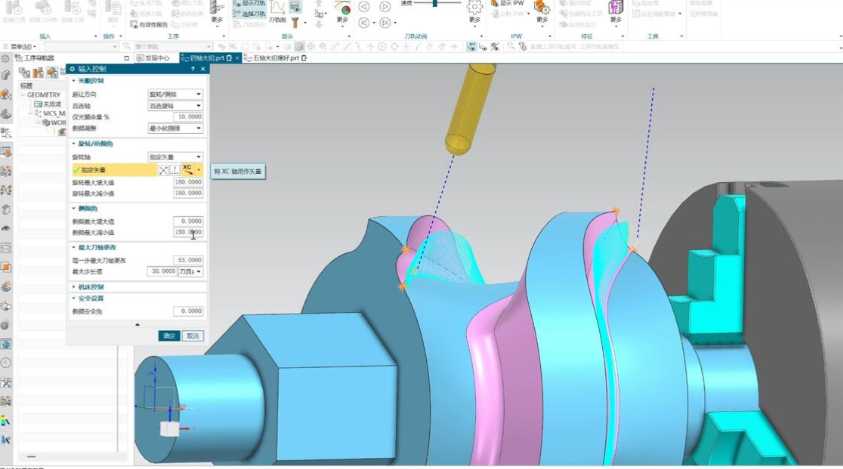
Task: Click the 确定 button
Action: coord(169,336)
